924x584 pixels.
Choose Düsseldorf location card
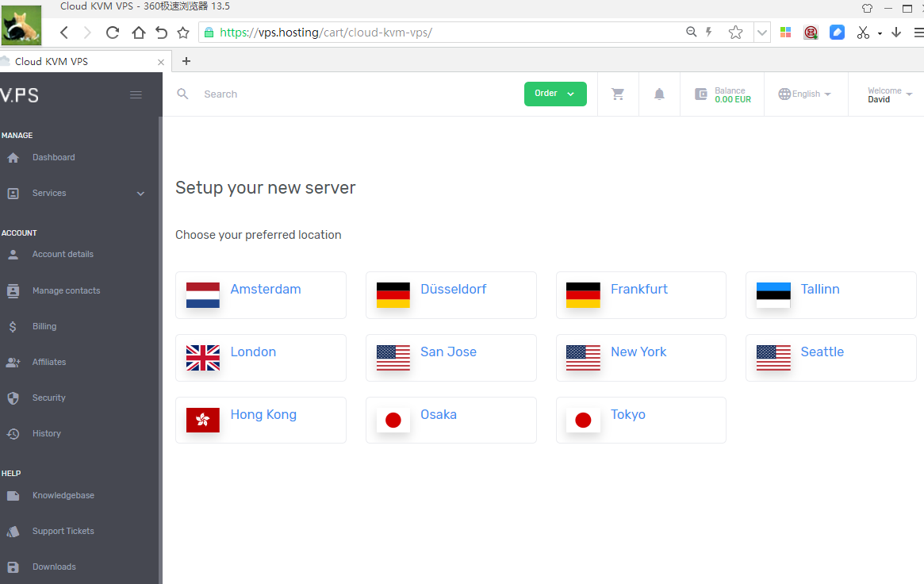point(450,295)
